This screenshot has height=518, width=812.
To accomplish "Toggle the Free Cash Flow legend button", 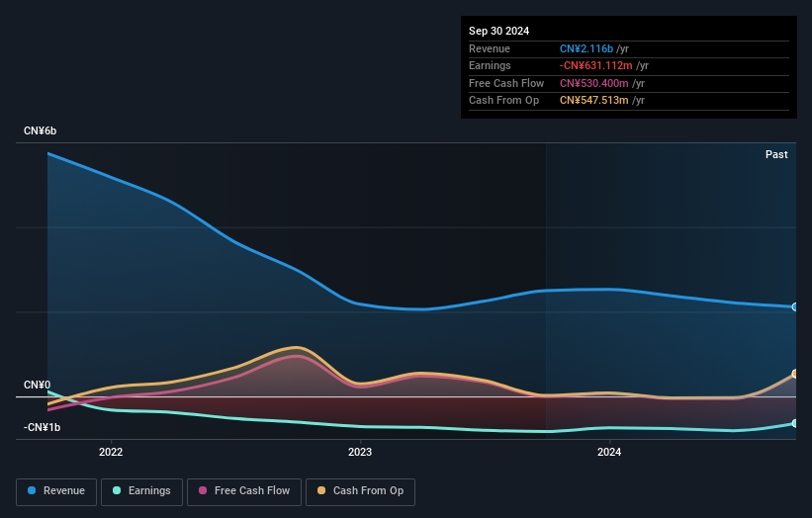I will pos(244,491).
